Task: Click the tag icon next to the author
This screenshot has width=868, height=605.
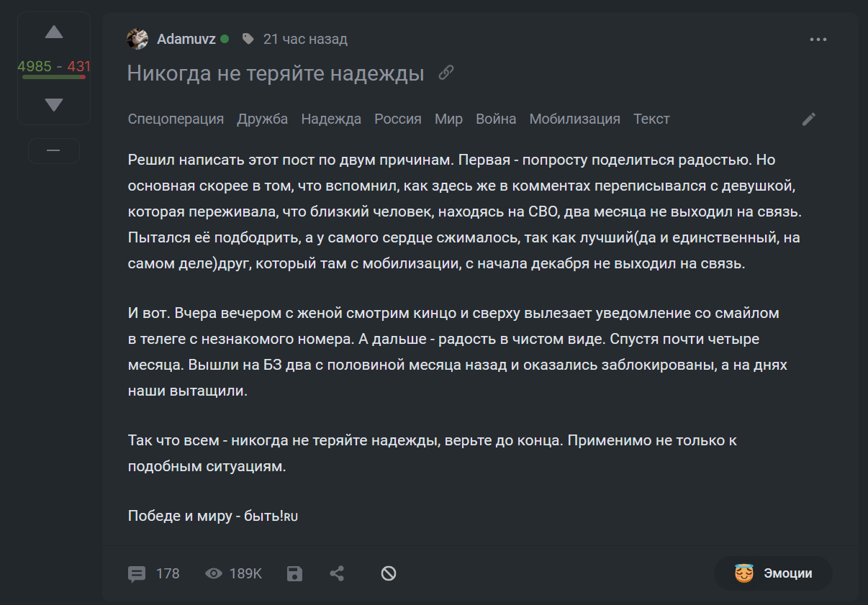Action: tap(248, 39)
